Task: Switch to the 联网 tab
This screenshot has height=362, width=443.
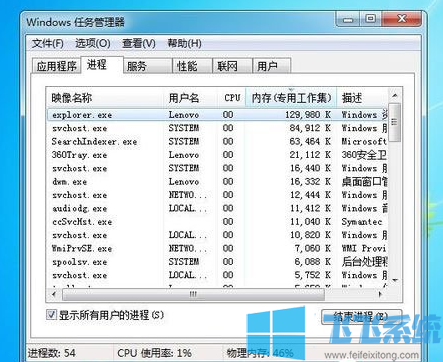Action: tap(232, 66)
